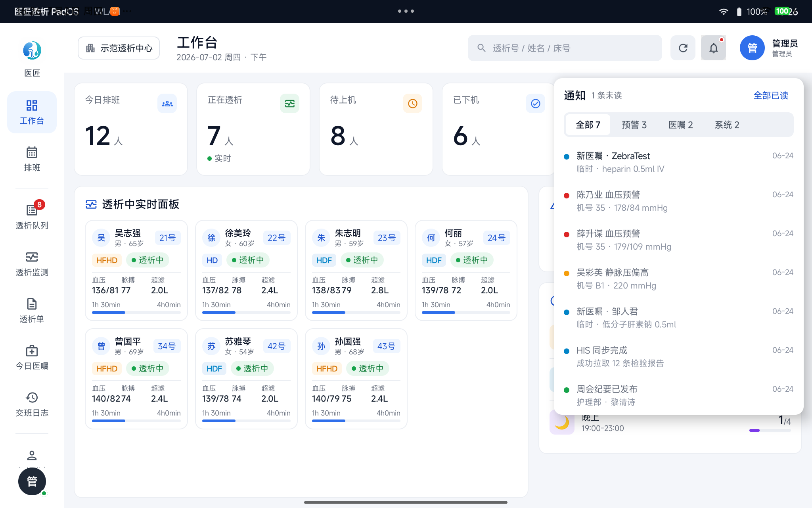Click the three-dot menu in top bar
This screenshot has height=508, width=812.
(x=406, y=11)
